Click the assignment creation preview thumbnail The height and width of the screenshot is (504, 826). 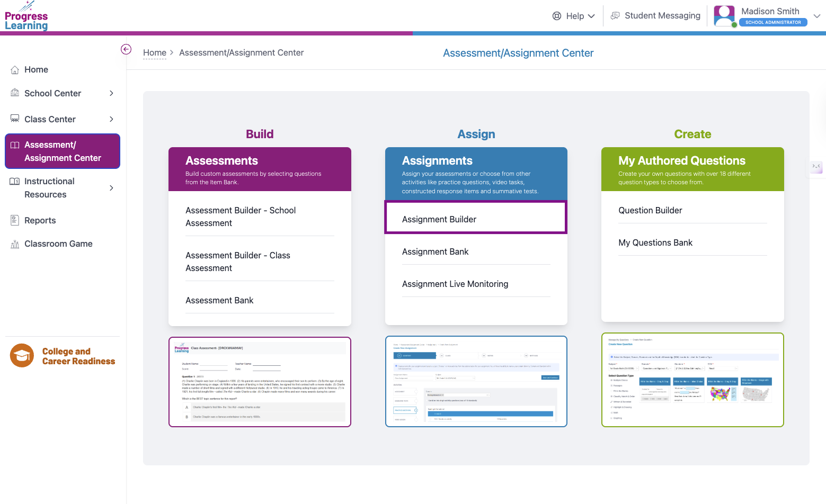pyautogui.click(x=476, y=381)
